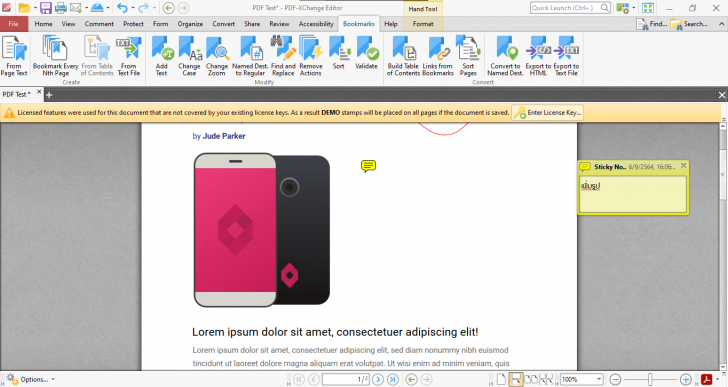Import bookmarks From Text File

coord(129,56)
